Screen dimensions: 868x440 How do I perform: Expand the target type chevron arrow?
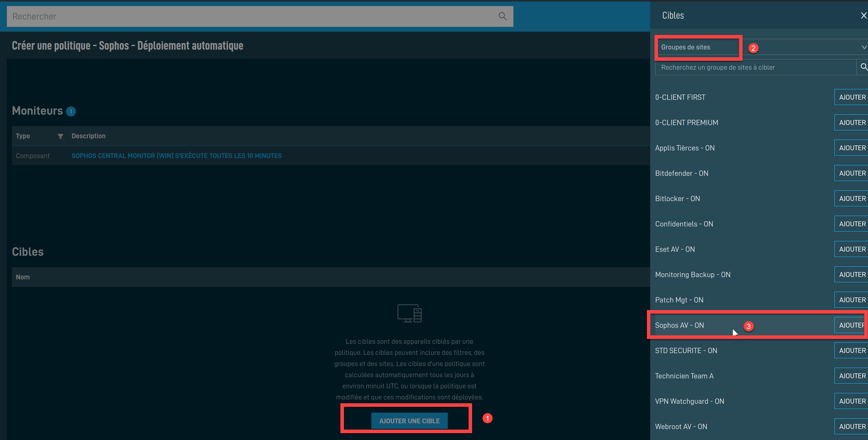(x=864, y=47)
